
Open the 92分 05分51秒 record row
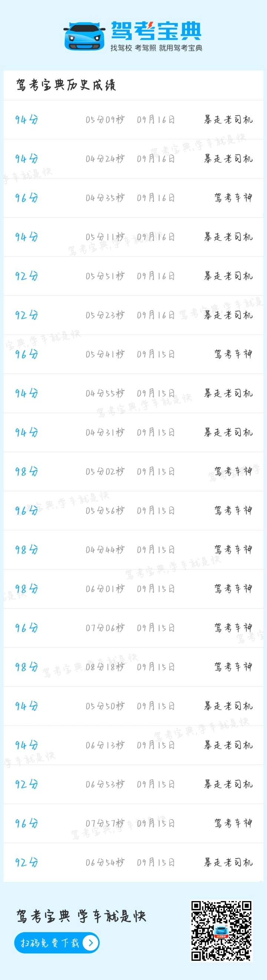[x=133, y=276]
